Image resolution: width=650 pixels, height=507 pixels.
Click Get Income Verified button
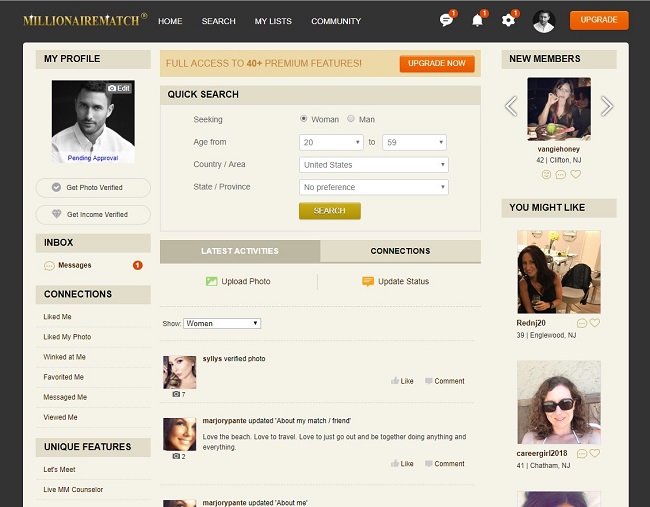point(93,214)
